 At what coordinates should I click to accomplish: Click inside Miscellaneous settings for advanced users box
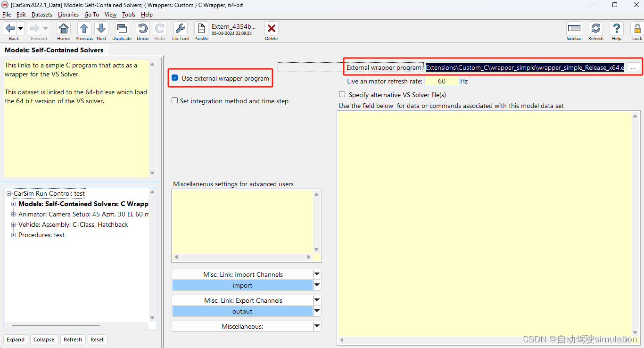tap(242, 221)
